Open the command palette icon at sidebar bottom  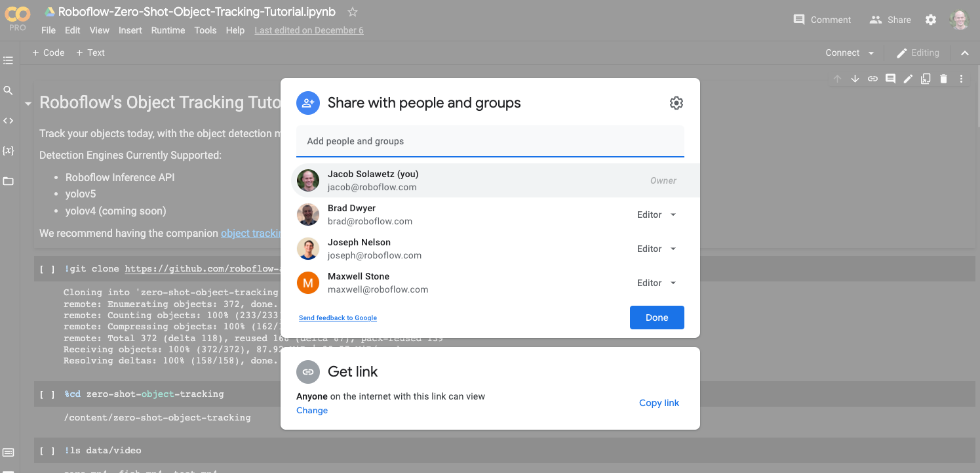[8, 453]
